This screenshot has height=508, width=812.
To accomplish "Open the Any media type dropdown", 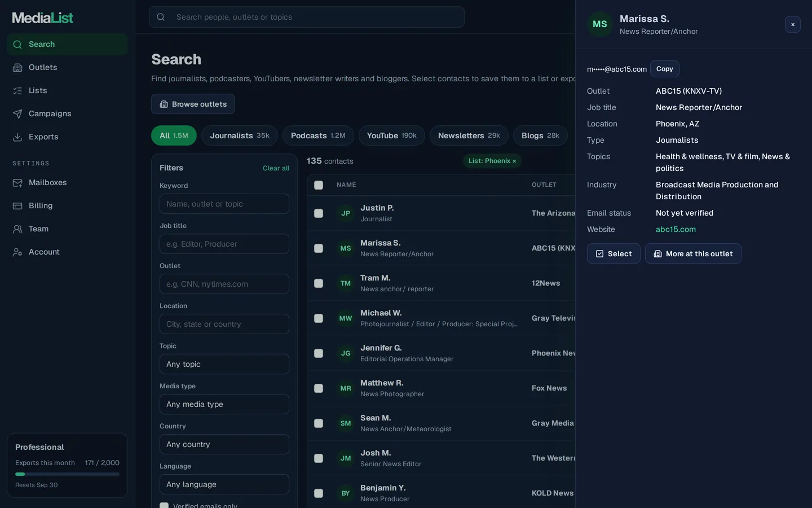I will tap(224, 404).
